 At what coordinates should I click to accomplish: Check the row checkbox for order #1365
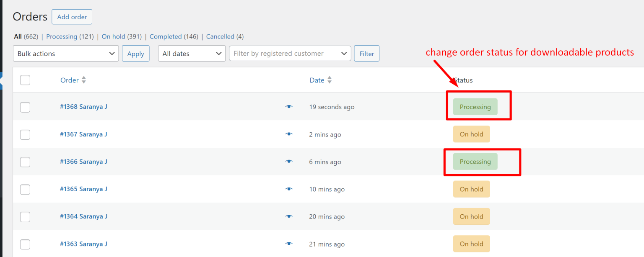coord(25,189)
